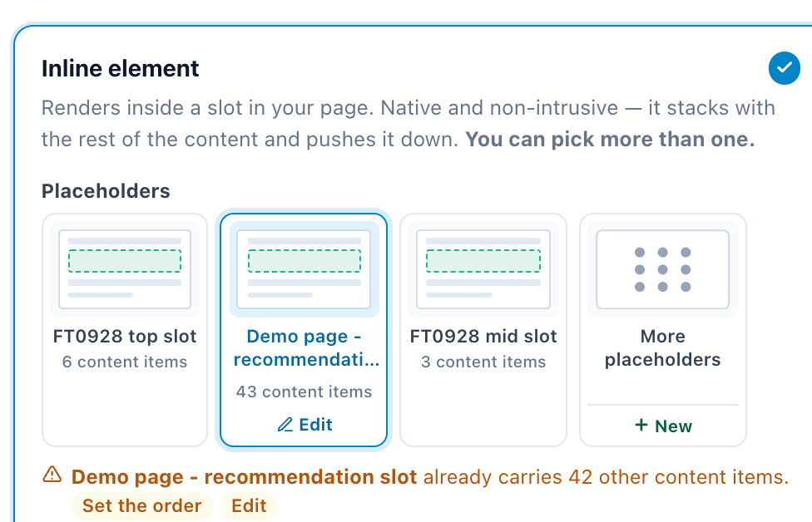Select the FT0928 mid slot placeholder card
The image size is (812, 522).
(483, 330)
